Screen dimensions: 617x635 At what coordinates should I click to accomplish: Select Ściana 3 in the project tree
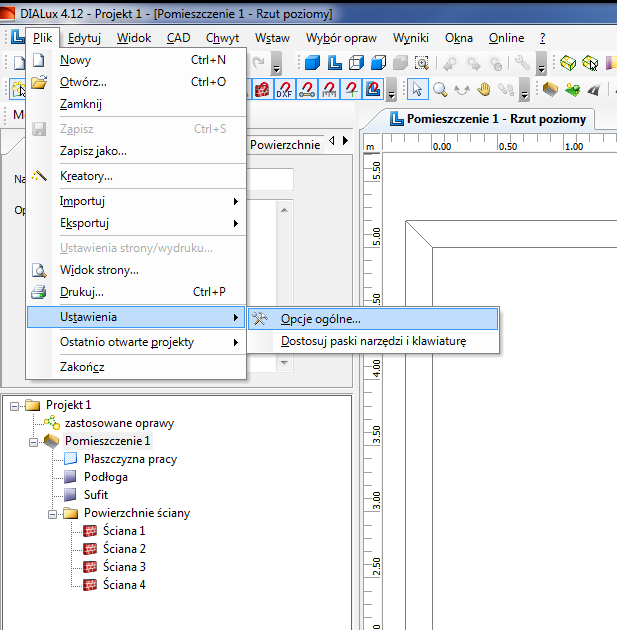coord(124,567)
